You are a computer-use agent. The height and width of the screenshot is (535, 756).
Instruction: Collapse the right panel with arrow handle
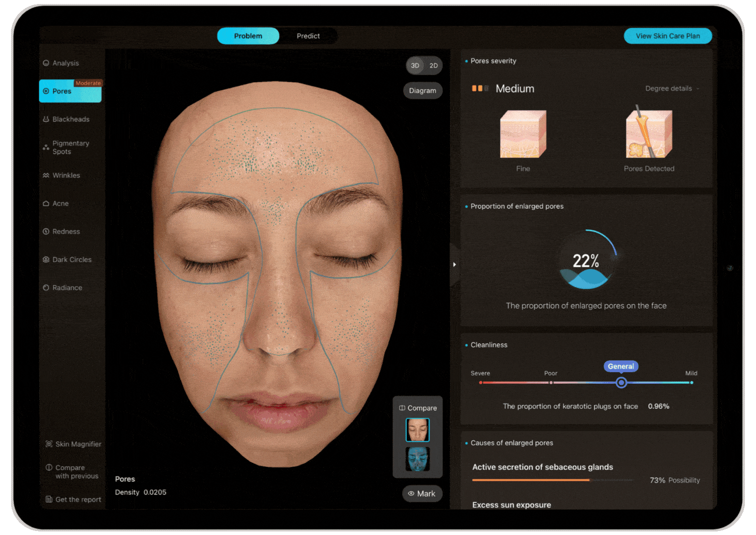(x=454, y=264)
